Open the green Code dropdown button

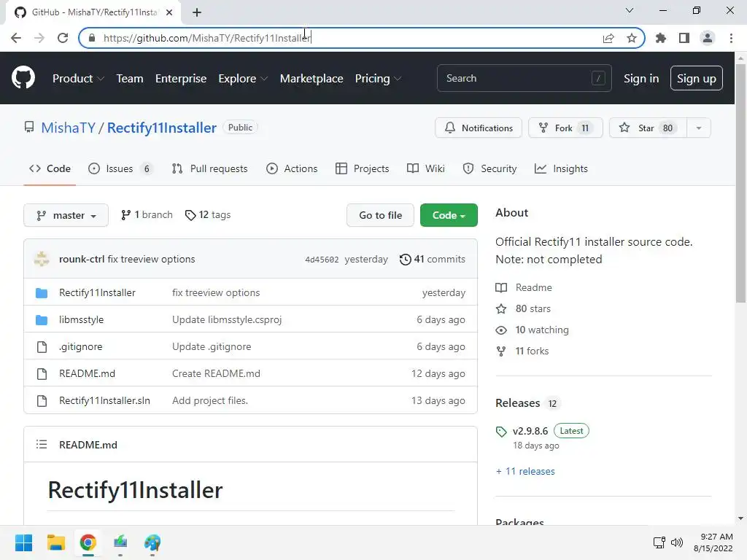coord(449,215)
